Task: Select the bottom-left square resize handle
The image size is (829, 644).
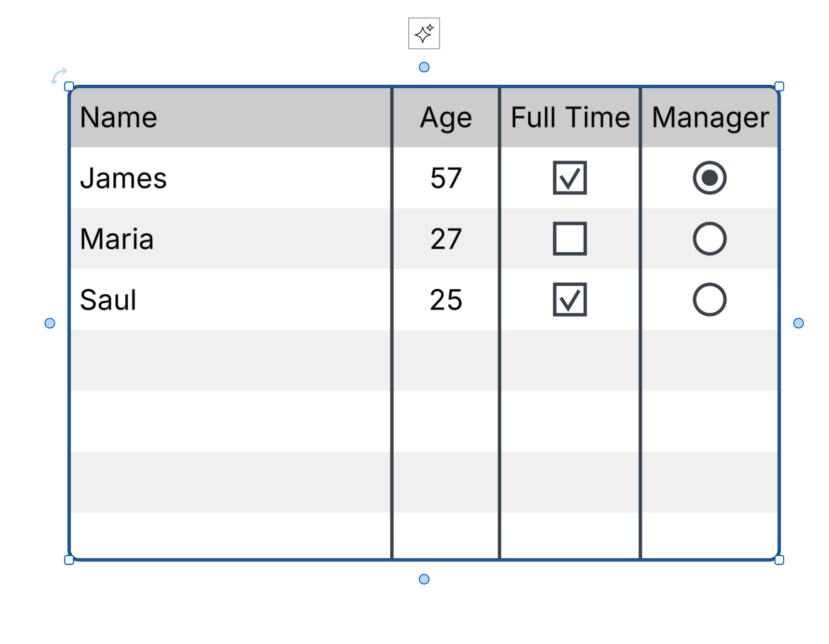Action: coord(69,560)
